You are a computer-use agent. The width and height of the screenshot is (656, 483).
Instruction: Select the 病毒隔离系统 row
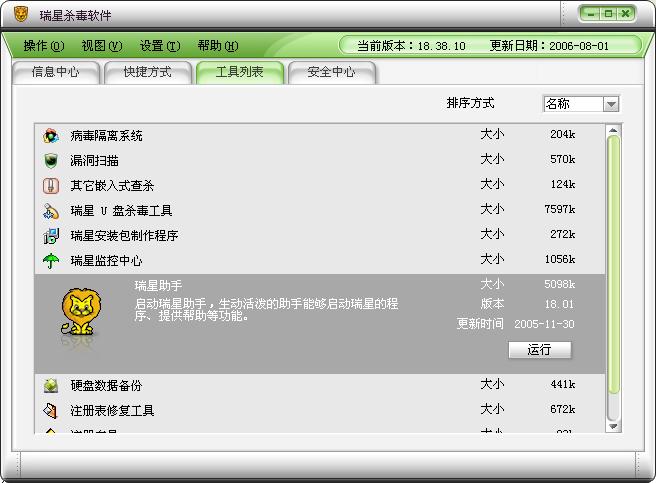[x=320, y=136]
